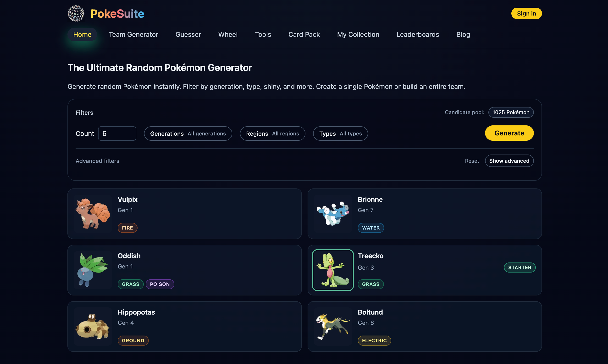Select the Vulpix sprite image

point(92,214)
